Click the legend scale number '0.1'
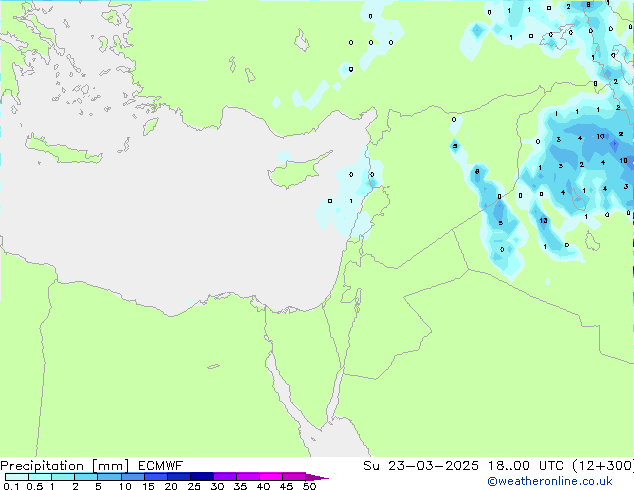634x490 pixels. [11, 486]
